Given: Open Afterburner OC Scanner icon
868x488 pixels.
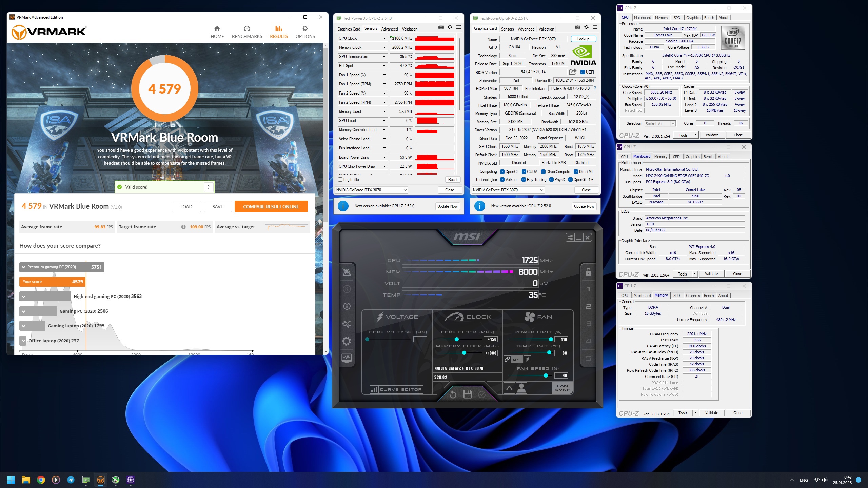Looking at the screenshot, I should coord(347,324).
